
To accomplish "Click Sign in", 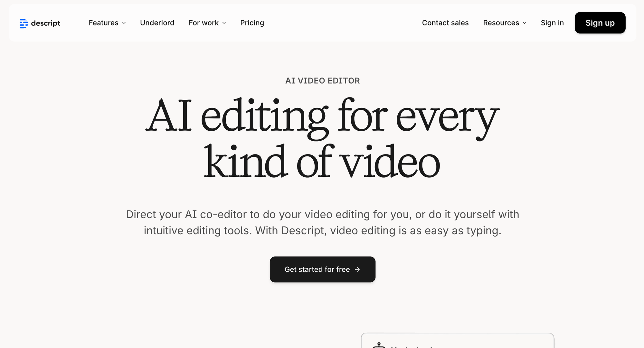I will coord(552,23).
